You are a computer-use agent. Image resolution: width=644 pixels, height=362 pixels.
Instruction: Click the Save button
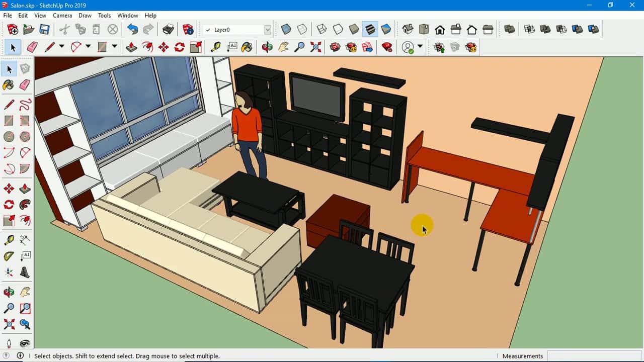click(45, 29)
